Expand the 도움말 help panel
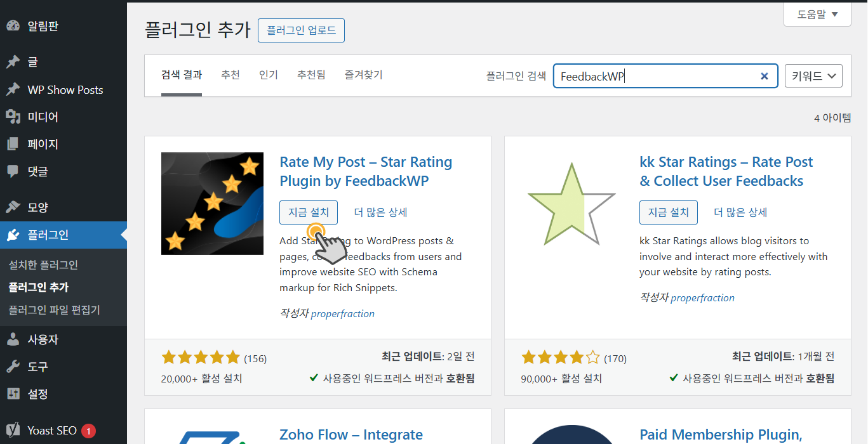Screen dimensions: 868x444 point(817,14)
